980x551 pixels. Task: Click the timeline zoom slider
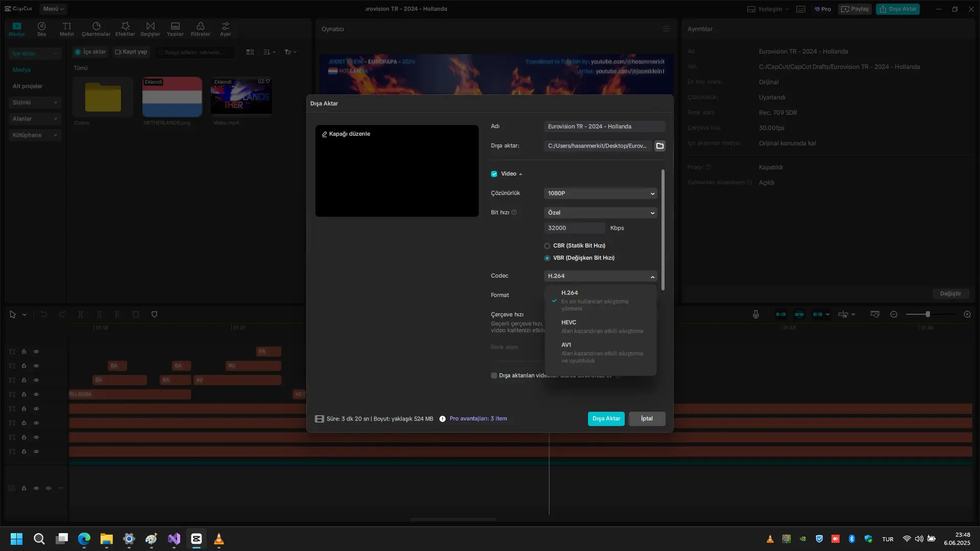point(930,314)
